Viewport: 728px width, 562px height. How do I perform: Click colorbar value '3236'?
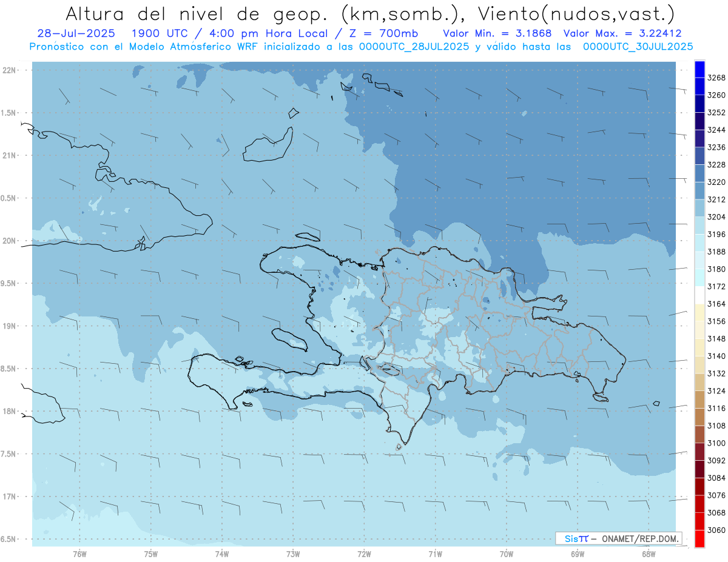716,147
